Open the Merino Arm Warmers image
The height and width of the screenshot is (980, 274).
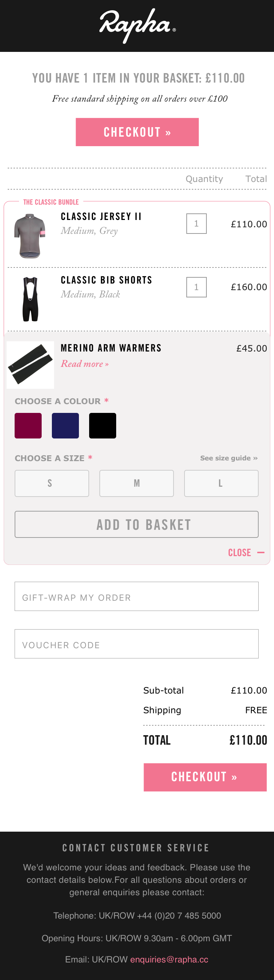point(30,365)
